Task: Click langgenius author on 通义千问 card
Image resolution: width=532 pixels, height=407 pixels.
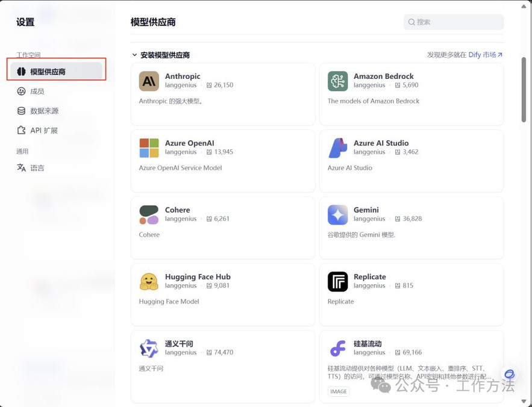Action: click(181, 353)
